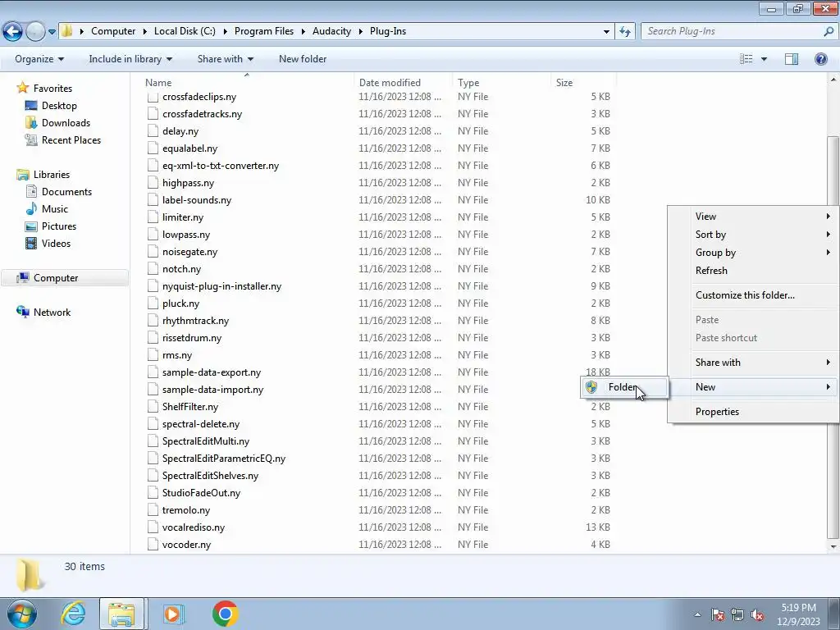Click the search magnifier icon

(829, 31)
